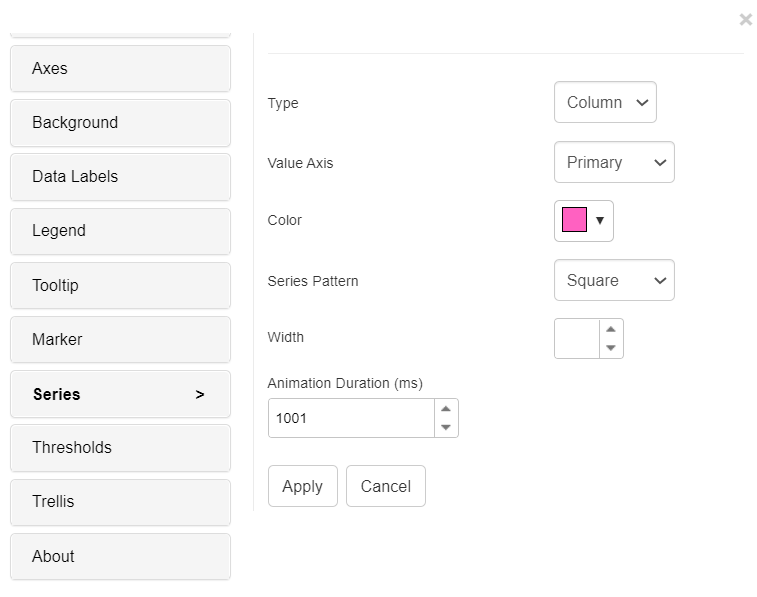757x597 pixels.
Task: Open the Marker settings tab
Action: (x=120, y=340)
